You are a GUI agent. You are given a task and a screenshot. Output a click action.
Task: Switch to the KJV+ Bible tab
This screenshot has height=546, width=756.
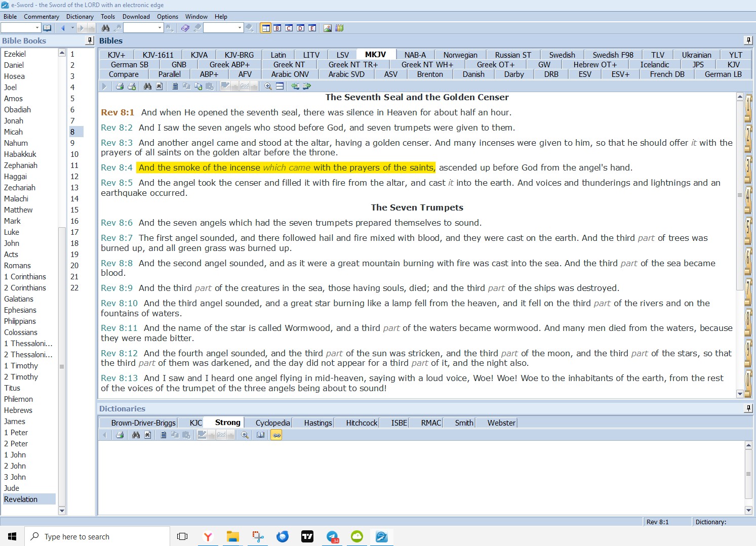point(116,55)
